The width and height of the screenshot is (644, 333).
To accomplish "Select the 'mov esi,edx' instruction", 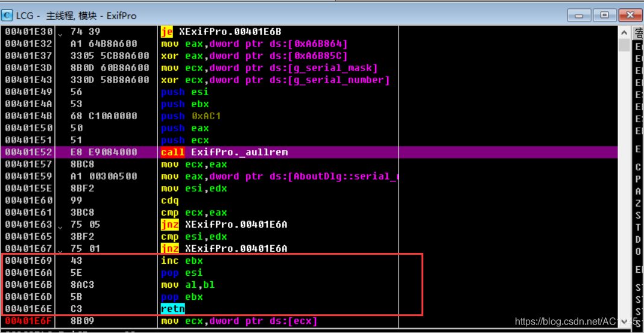I will (194, 188).
